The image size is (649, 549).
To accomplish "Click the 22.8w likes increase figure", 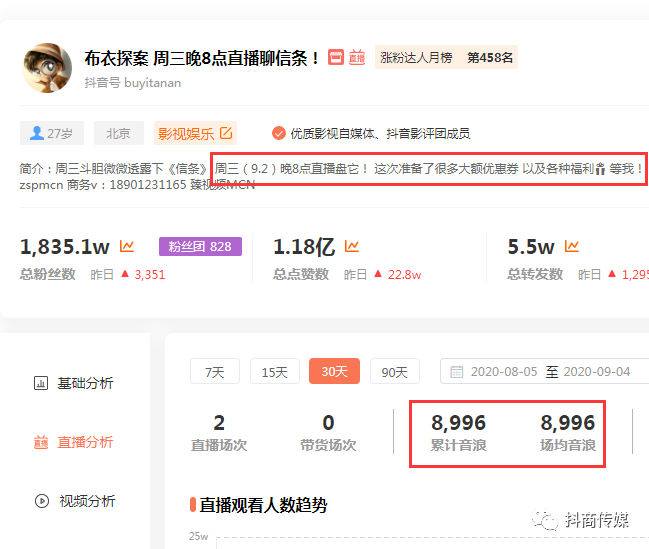I will tap(404, 274).
